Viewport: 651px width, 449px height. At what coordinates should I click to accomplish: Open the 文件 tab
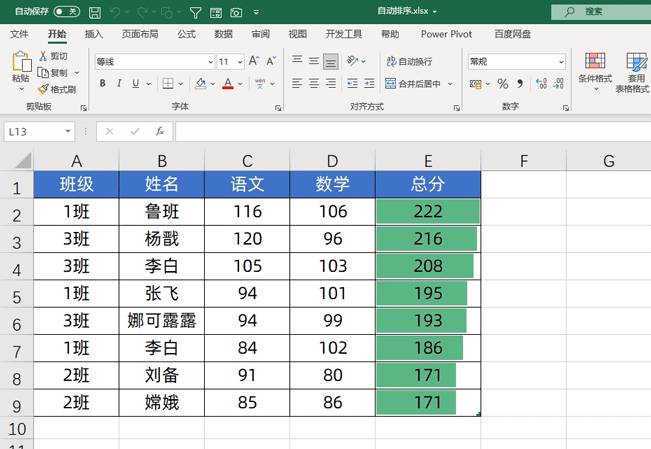[19, 34]
